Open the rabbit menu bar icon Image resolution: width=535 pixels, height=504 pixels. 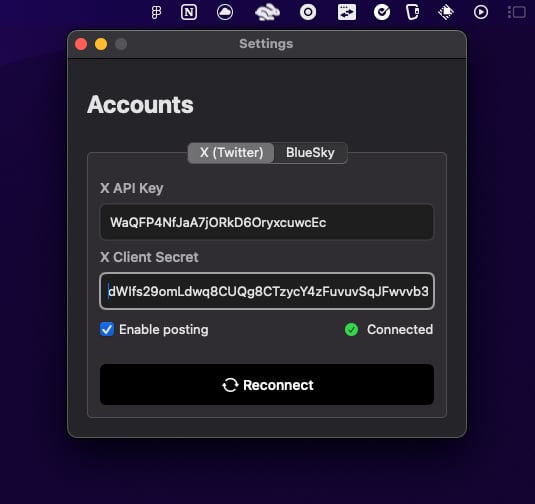pyautogui.click(x=267, y=12)
